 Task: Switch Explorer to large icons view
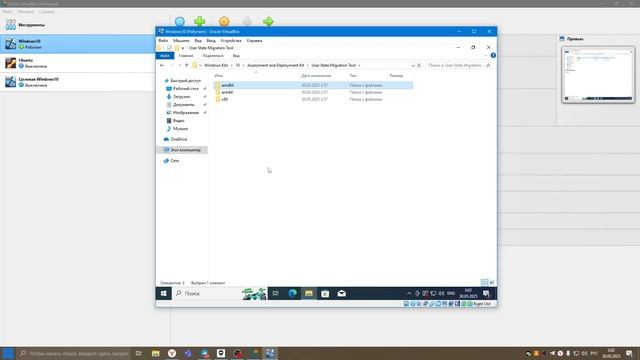point(492,282)
